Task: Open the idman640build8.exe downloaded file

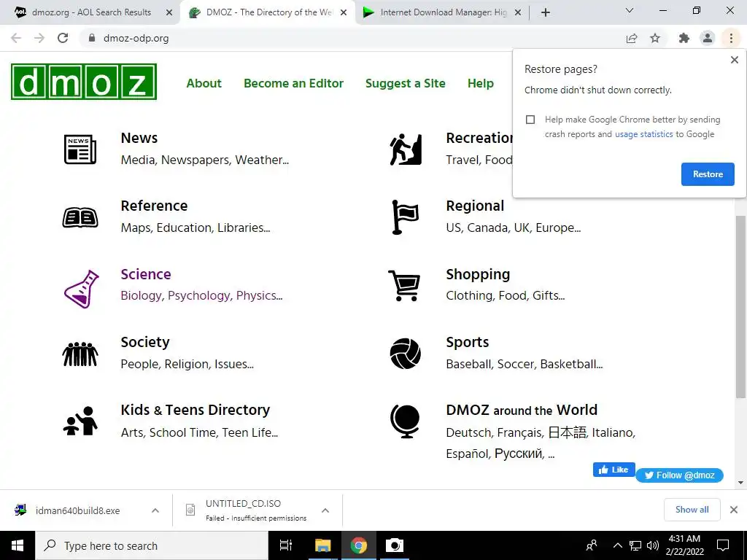Action: [77, 510]
